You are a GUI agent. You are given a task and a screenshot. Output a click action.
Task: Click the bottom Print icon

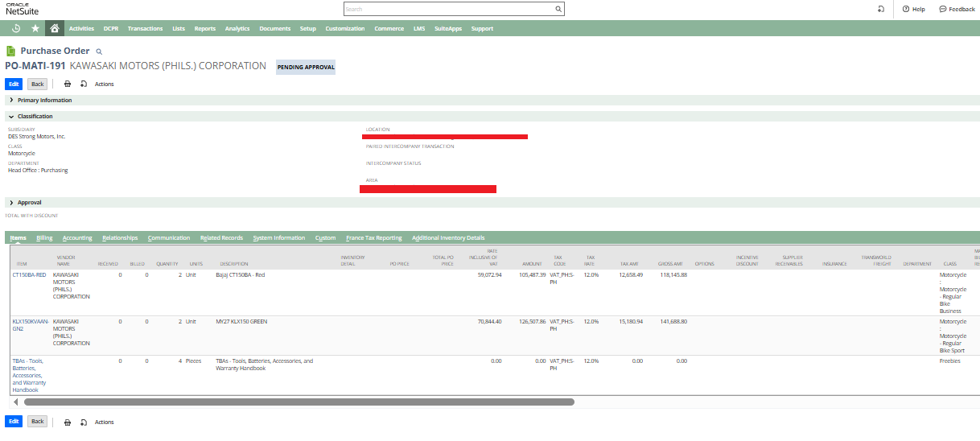click(x=68, y=422)
